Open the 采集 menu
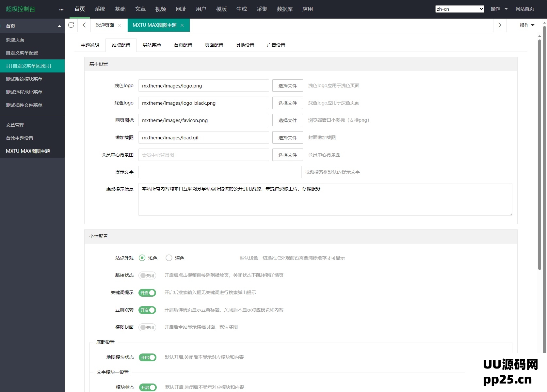 click(x=262, y=9)
